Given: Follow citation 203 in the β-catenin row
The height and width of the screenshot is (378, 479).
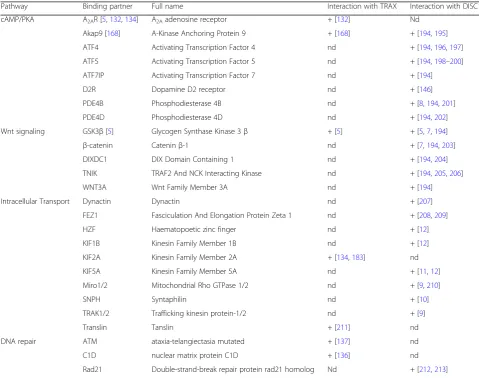Looking at the screenshot, I should point(447,145).
